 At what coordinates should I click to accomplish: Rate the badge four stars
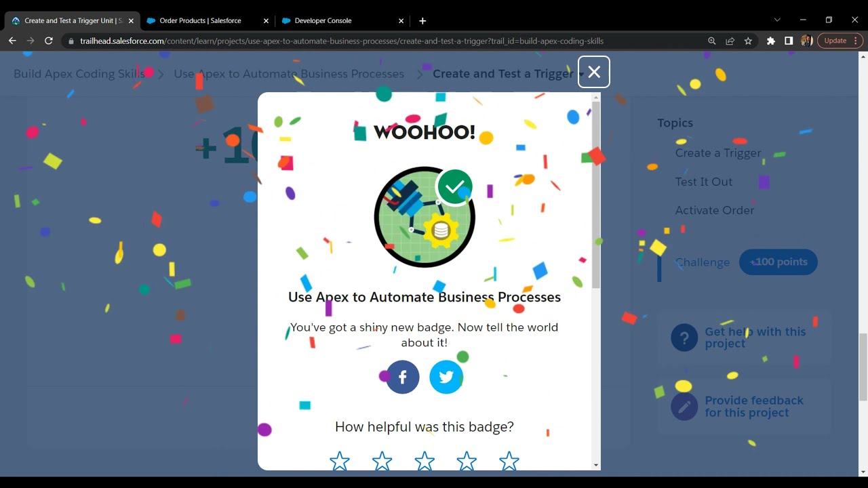467,462
